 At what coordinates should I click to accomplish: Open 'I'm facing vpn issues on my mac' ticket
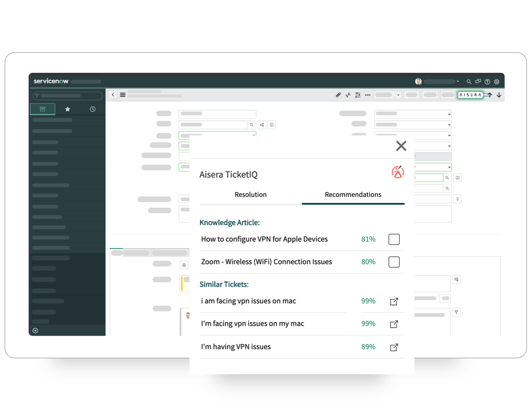[394, 324]
